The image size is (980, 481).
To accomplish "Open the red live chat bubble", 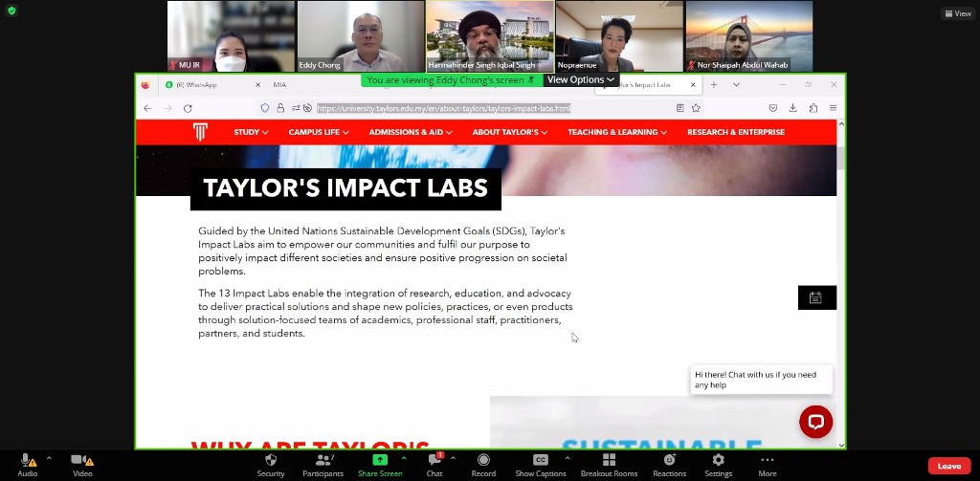I will coord(815,421).
